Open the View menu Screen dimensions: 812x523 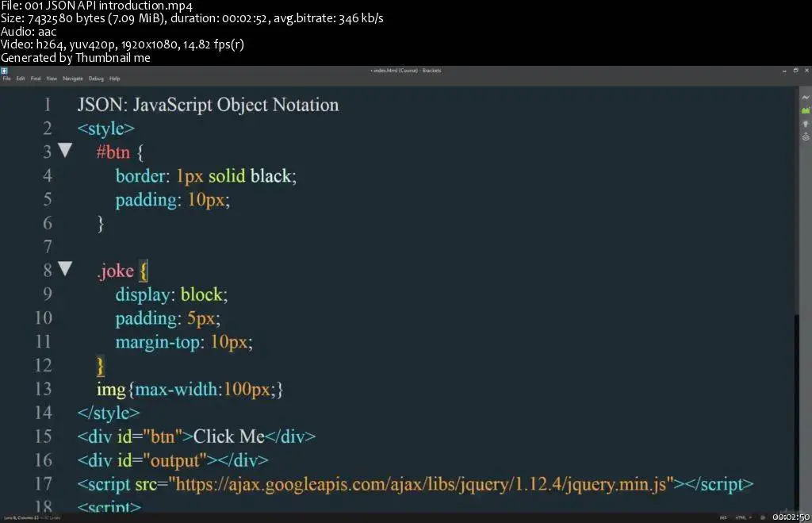coord(52,79)
